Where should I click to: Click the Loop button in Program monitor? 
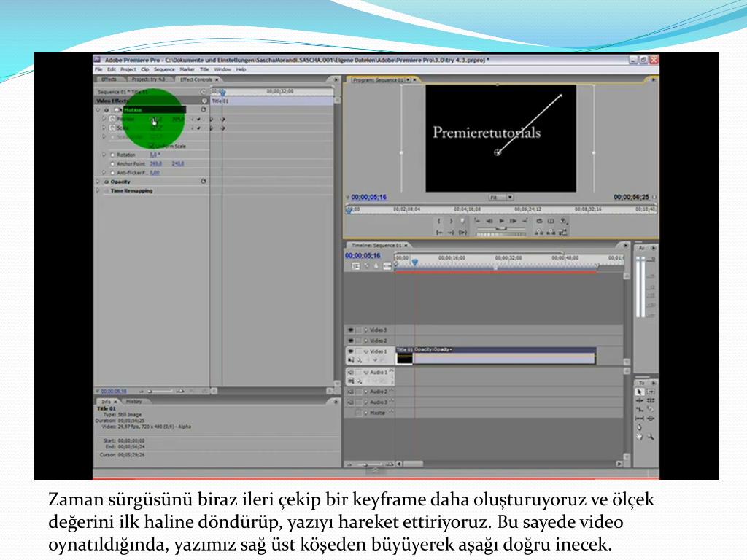click(x=539, y=221)
